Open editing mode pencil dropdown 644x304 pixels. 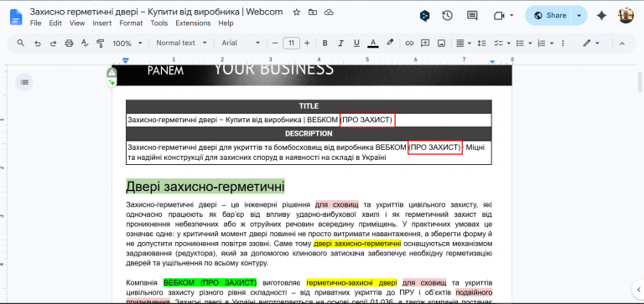591,43
